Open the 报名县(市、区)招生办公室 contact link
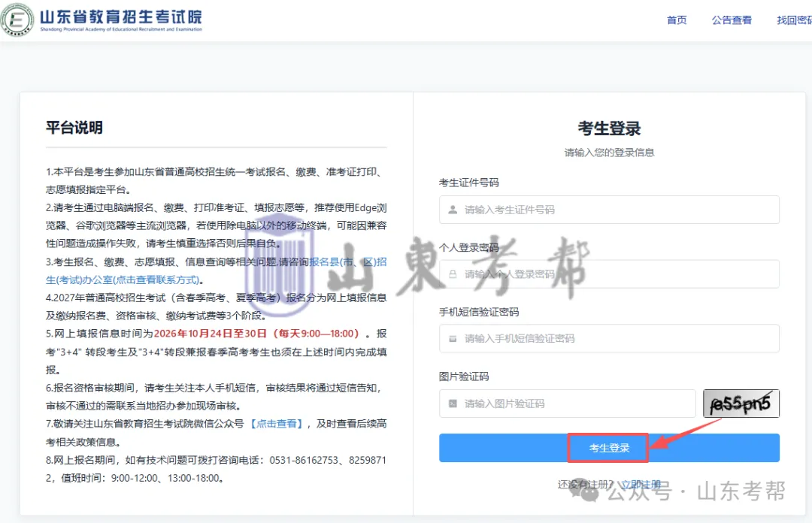Screen dimensions: 812x523 click(x=217, y=271)
